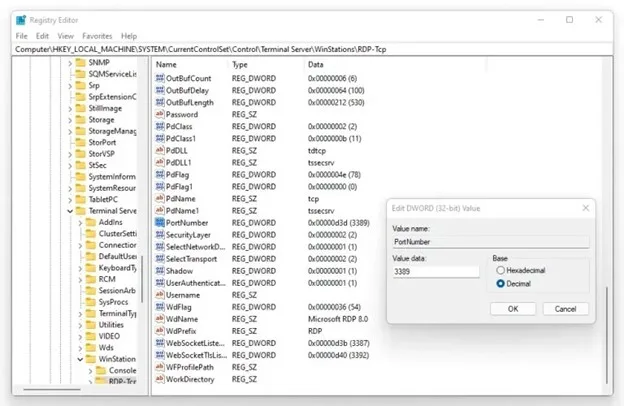Click the PdFlag DWORD value icon

click(160, 175)
